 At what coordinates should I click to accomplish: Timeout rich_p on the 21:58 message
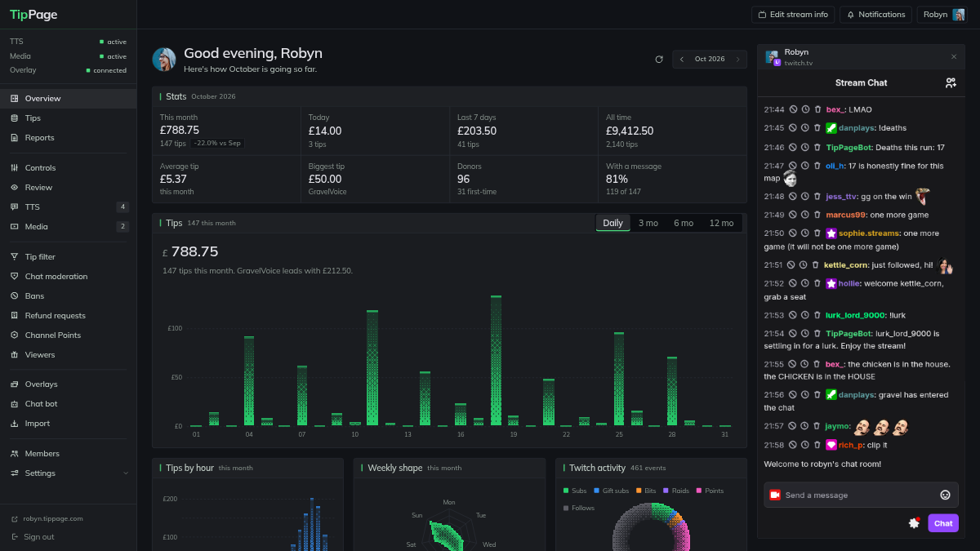(x=805, y=446)
